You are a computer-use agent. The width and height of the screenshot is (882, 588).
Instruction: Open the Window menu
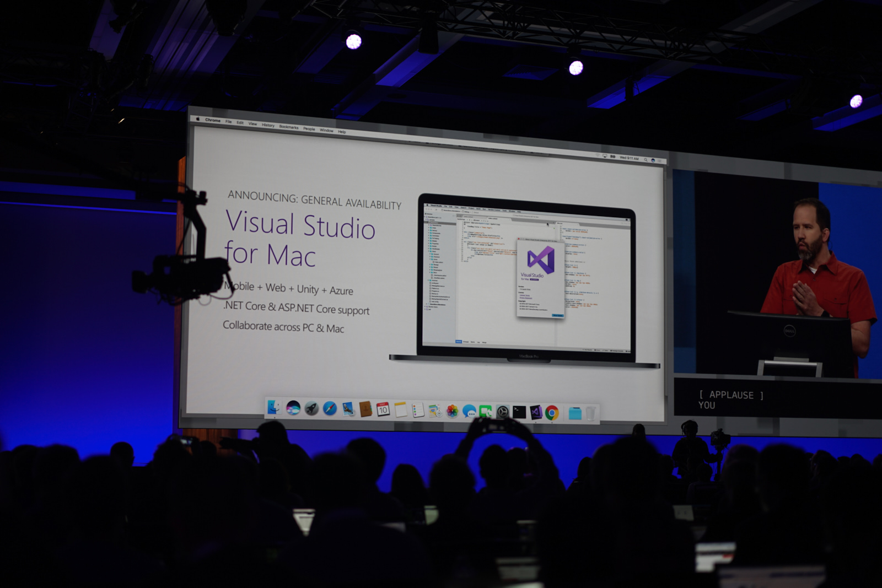[326, 130]
